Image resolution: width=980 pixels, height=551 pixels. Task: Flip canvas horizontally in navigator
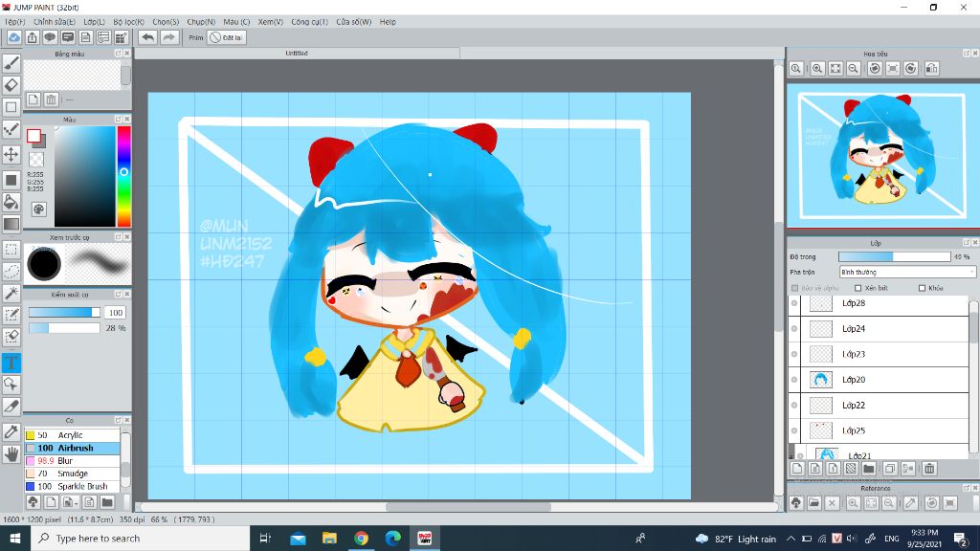pyautogui.click(x=932, y=69)
